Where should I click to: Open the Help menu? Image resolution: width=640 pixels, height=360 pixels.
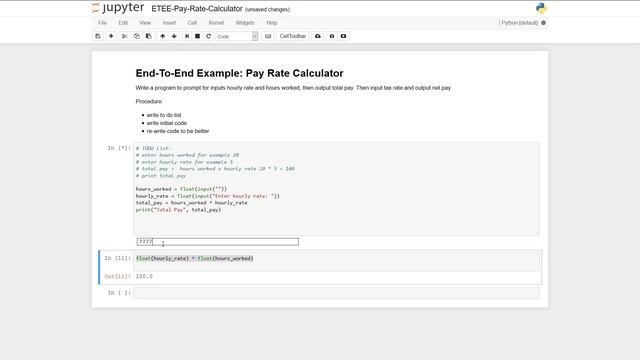tap(272, 23)
